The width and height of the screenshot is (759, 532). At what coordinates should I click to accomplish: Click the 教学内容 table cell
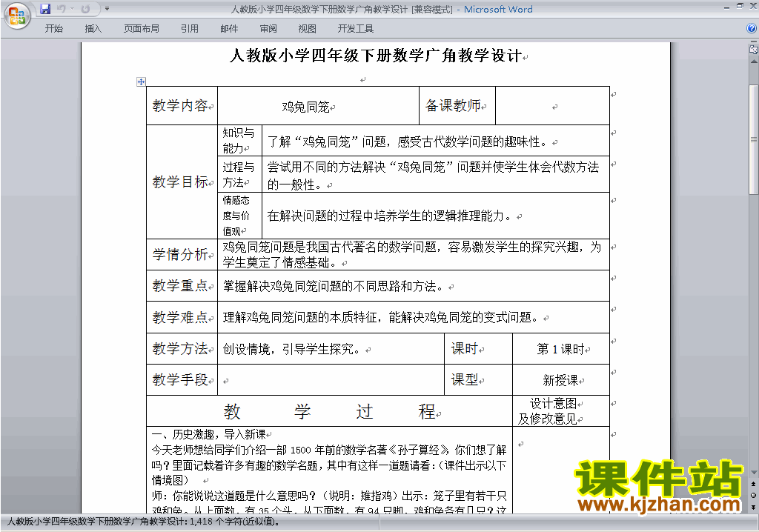(x=182, y=105)
